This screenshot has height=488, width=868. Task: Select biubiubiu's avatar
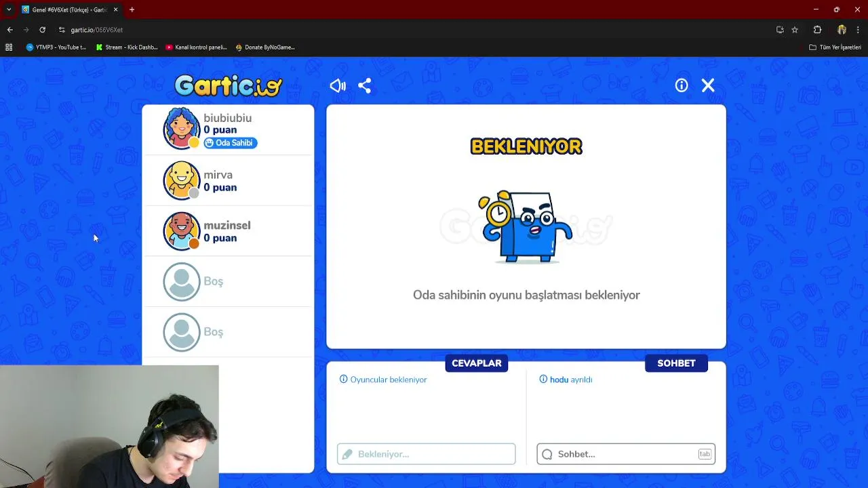(x=182, y=128)
